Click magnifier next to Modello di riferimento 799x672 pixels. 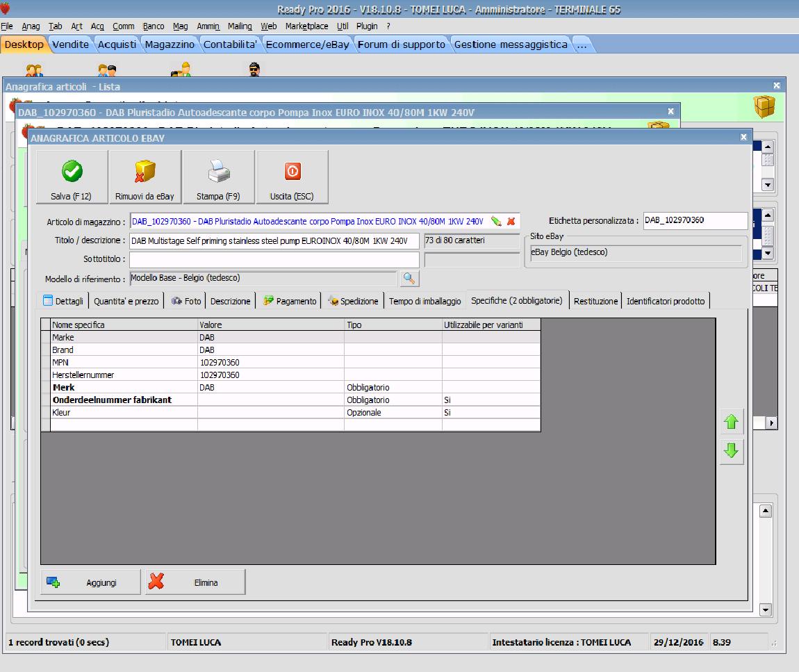(x=409, y=279)
